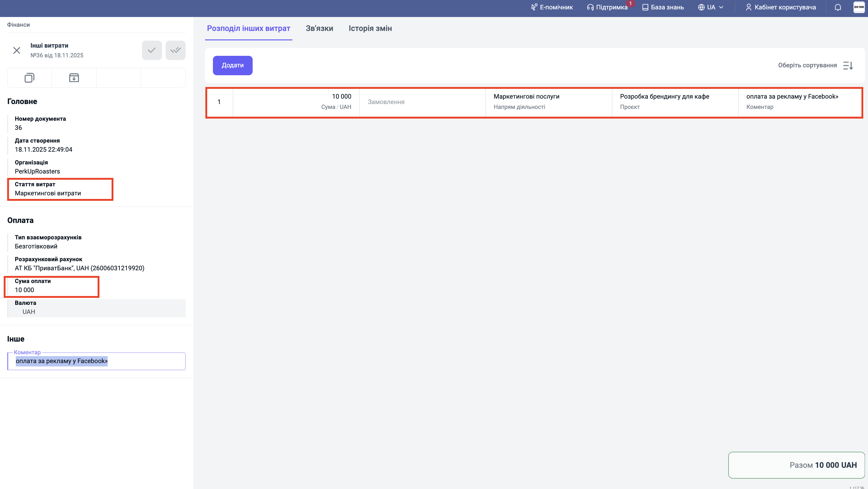This screenshot has width=868, height=489.
Task: Open the Оберіть сортування sorting selector
Action: tap(807, 66)
